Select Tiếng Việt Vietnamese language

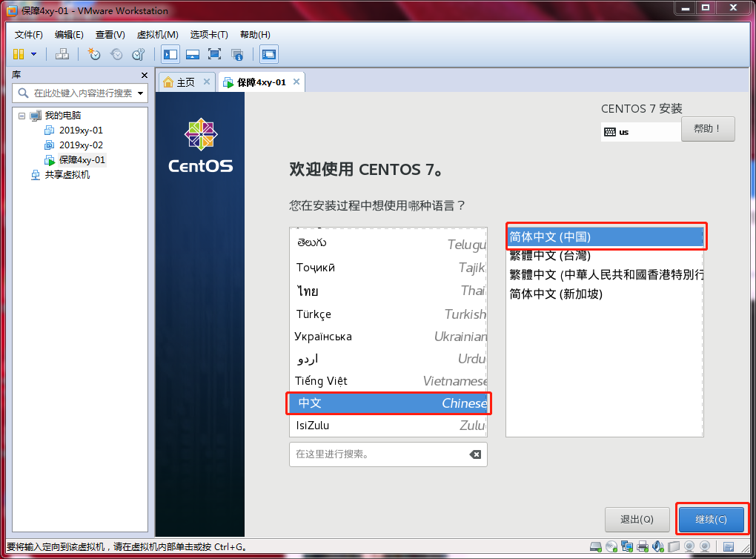click(x=388, y=381)
